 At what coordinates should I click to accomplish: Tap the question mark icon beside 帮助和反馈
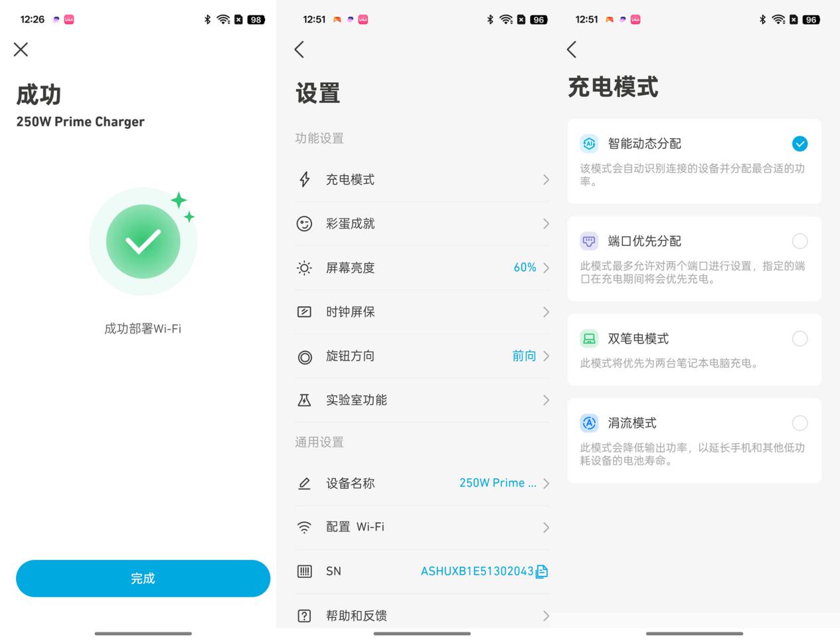tap(304, 616)
